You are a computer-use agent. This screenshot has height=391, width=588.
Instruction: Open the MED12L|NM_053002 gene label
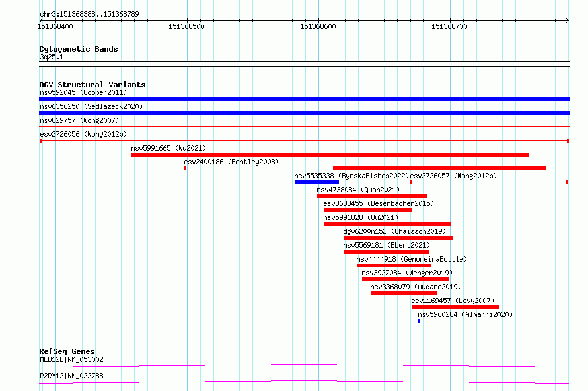[x=71, y=359]
